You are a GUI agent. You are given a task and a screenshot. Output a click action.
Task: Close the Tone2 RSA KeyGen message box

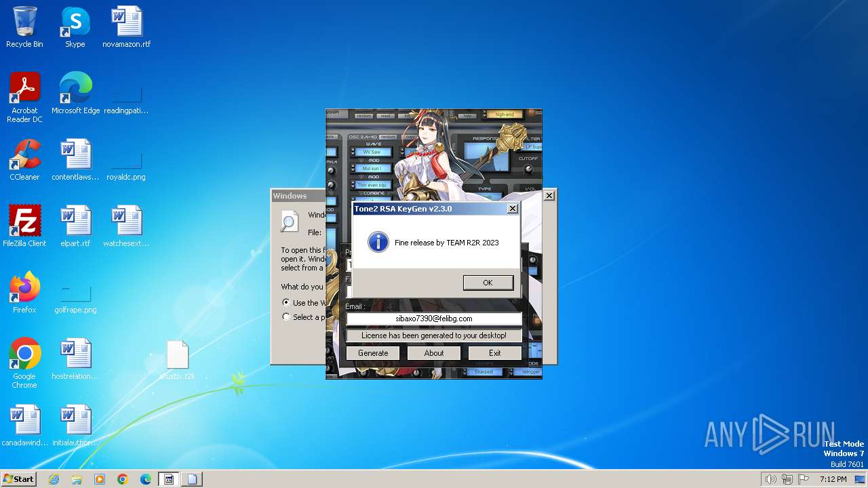click(x=513, y=209)
